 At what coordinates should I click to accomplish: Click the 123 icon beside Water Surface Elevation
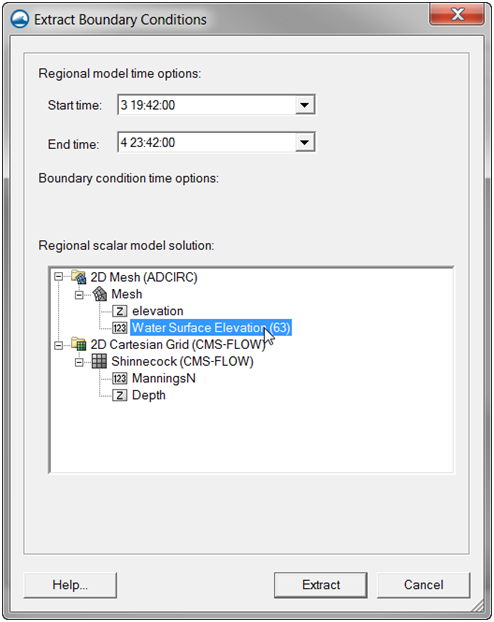pyautogui.click(x=119, y=328)
